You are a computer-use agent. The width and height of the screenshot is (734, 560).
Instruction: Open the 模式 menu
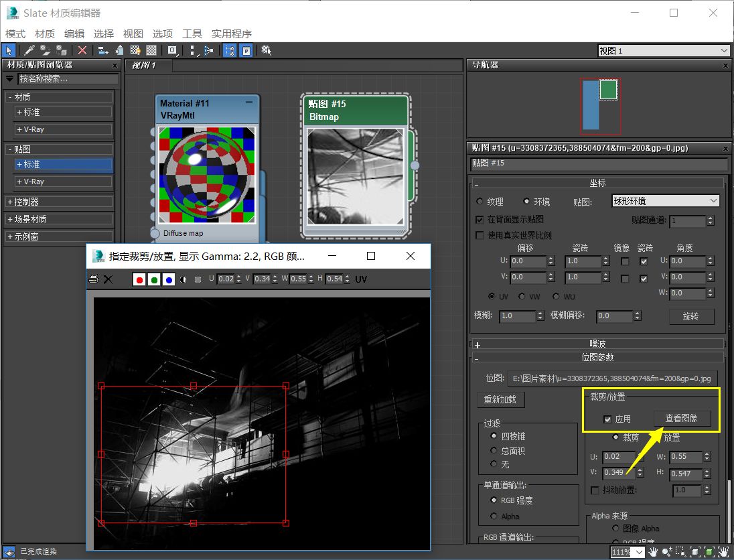pyautogui.click(x=15, y=33)
